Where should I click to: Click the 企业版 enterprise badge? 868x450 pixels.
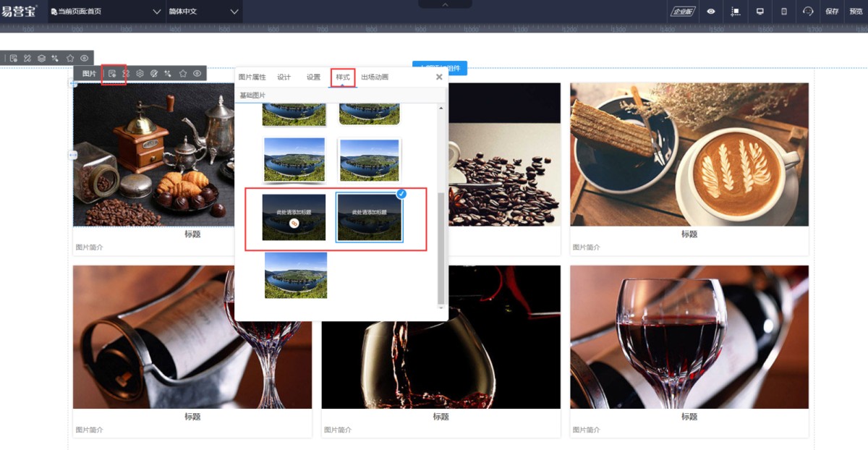(682, 12)
